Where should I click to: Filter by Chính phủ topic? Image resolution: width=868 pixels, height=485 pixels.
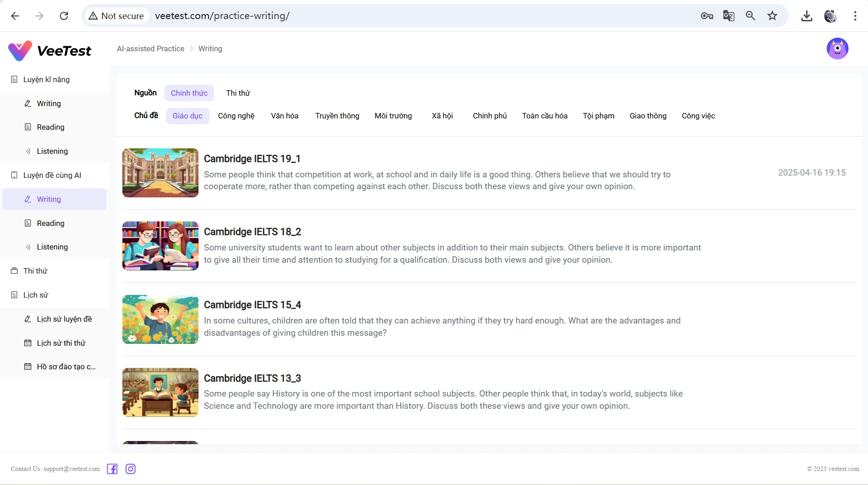click(490, 116)
